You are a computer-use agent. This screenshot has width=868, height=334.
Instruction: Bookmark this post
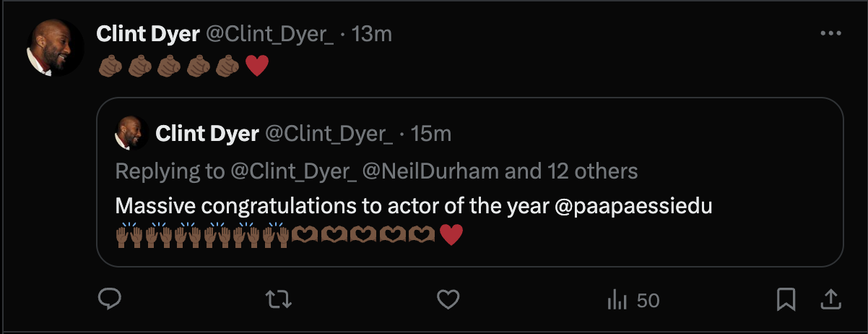click(x=786, y=299)
